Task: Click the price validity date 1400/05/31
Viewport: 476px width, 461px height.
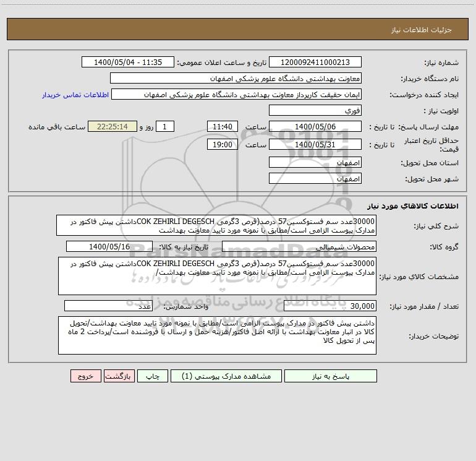Action: point(315,144)
